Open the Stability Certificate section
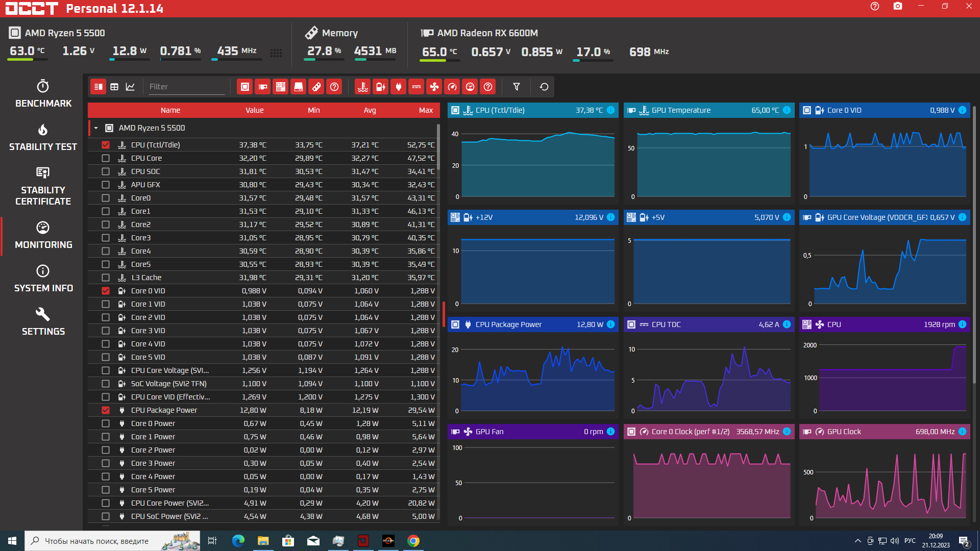Viewport: 980px width, 551px height. point(43,186)
